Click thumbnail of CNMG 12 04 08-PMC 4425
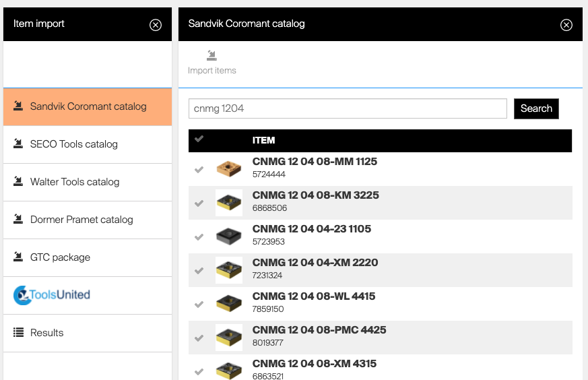 229,337
